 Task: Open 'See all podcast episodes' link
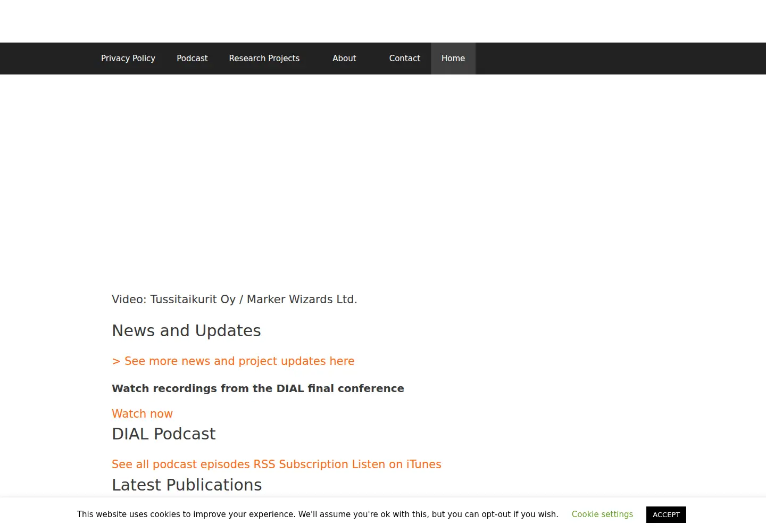click(x=181, y=464)
